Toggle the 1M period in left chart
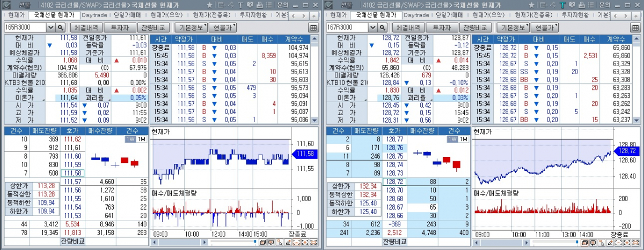The image size is (644, 250). coord(141,139)
